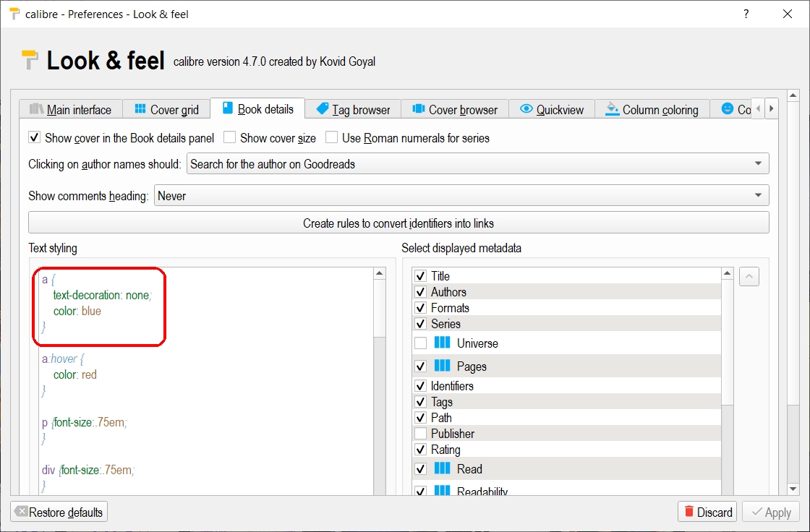The height and width of the screenshot is (532, 810).
Task: Move the metadata item up with the arrow button
Action: pos(749,276)
